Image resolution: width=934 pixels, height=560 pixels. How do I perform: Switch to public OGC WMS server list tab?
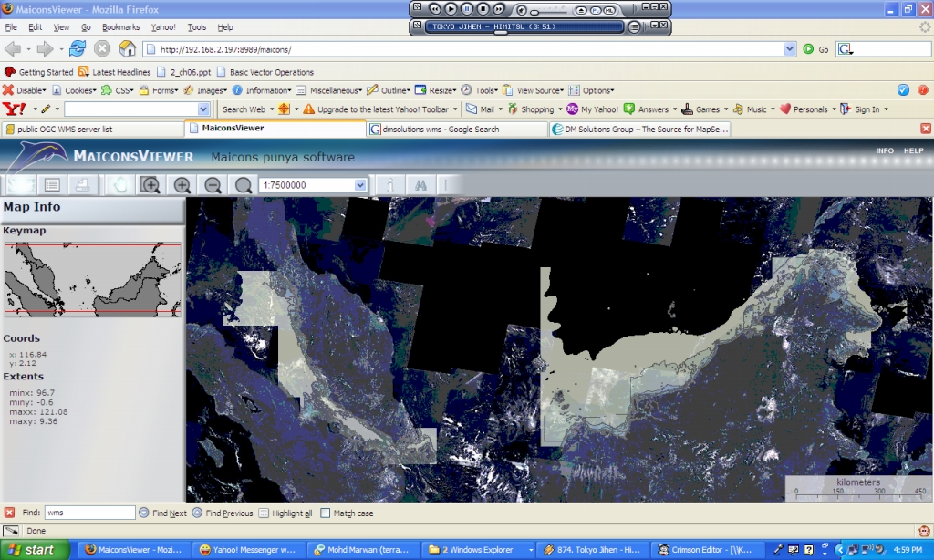(92, 129)
